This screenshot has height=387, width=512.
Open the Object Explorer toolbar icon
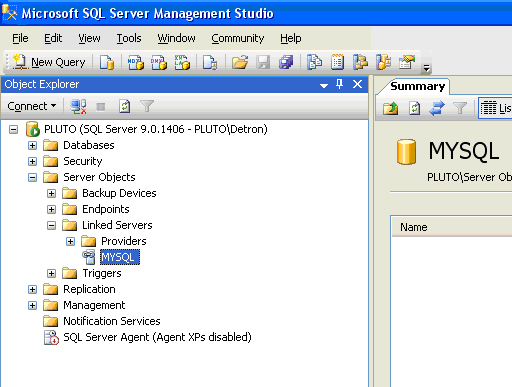tap(360, 62)
